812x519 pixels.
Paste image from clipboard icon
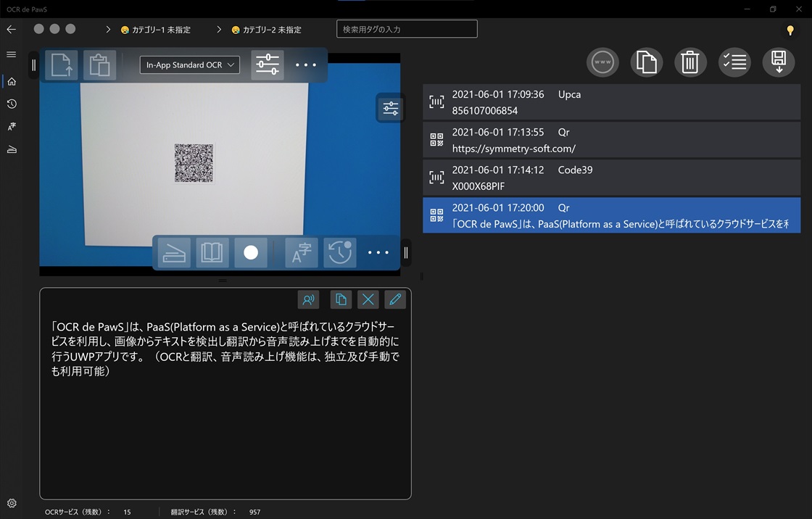(99, 65)
